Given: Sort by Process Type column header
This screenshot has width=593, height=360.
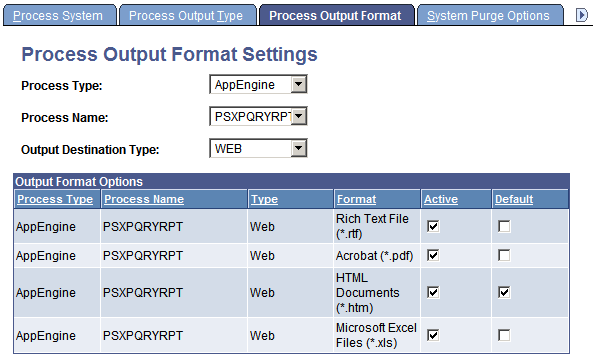Looking at the screenshot, I should pyautogui.click(x=55, y=199).
